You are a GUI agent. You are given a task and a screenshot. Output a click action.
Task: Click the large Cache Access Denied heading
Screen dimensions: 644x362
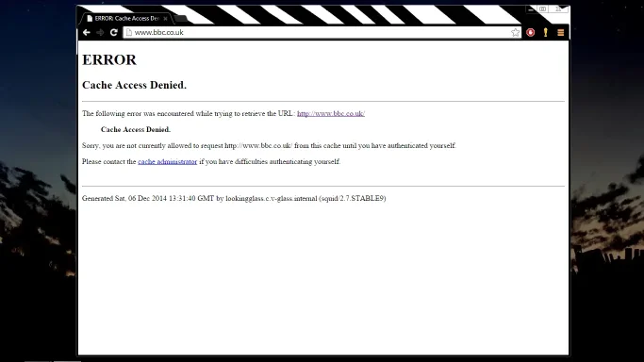pyautogui.click(x=134, y=85)
